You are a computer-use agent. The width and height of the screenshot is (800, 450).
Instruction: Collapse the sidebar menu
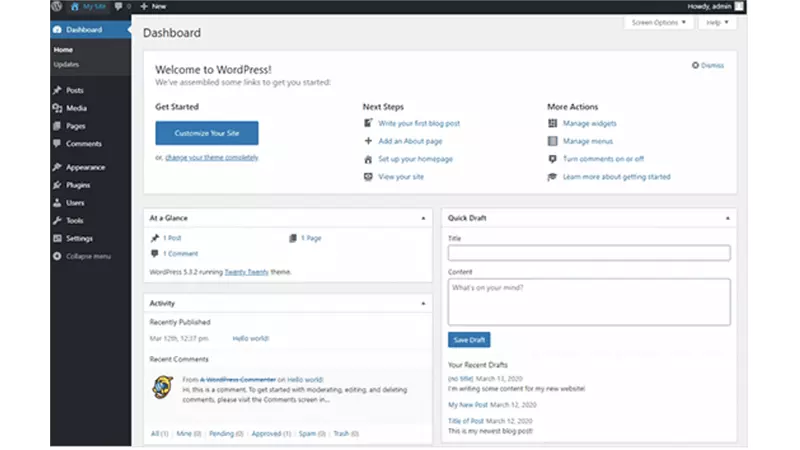click(x=82, y=256)
